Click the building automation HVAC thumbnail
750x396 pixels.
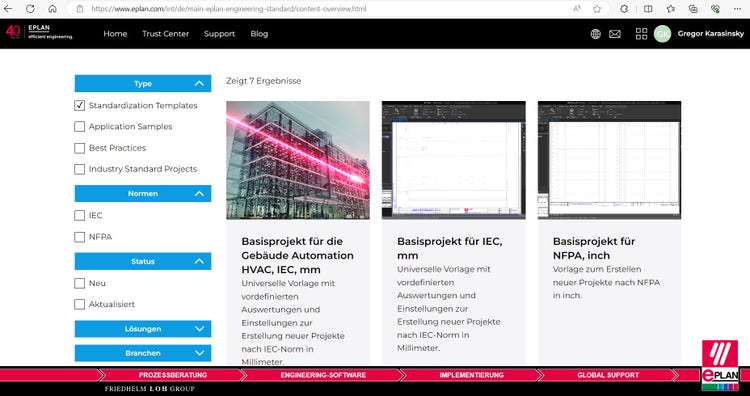[x=298, y=160]
